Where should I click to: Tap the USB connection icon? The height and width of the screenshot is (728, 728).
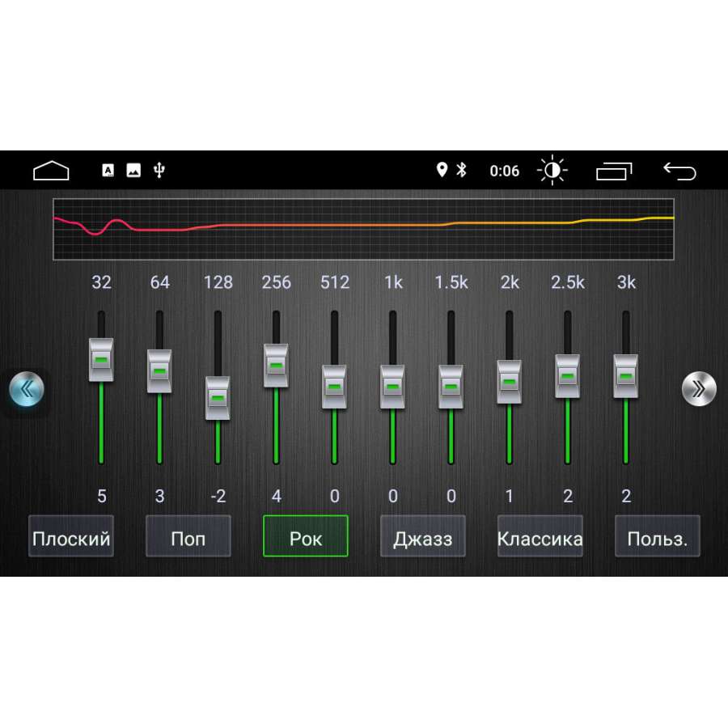[159, 171]
